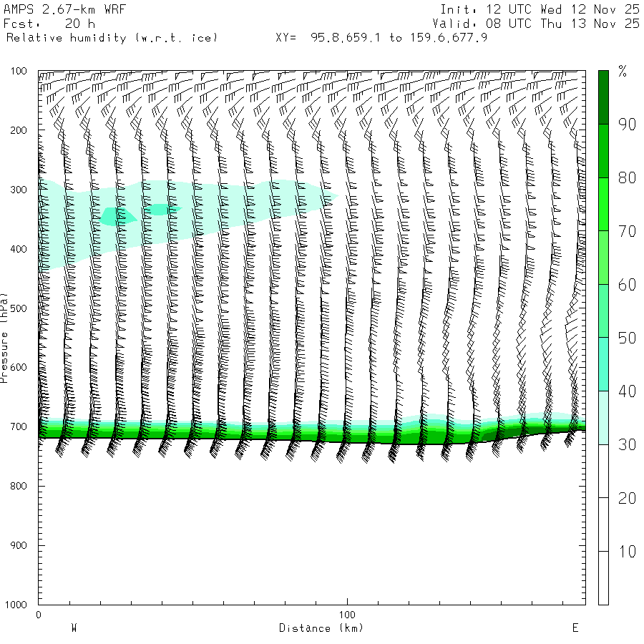Click the 600 hPa pressure axis label
The width and height of the screenshot is (644, 644).
(19, 367)
